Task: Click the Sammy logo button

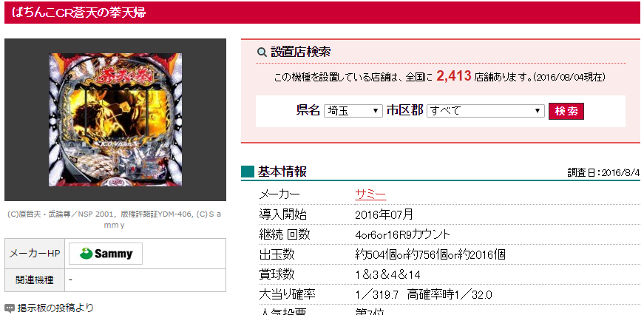Action: coord(106,254)
